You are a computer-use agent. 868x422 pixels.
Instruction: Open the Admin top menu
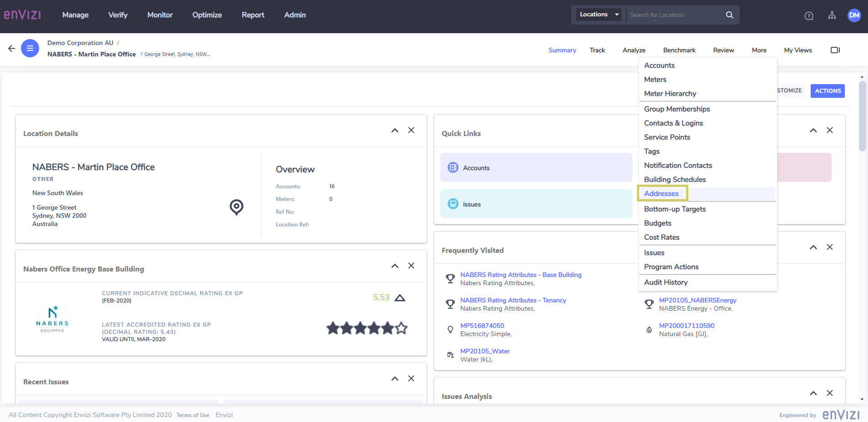coord(295,15)
